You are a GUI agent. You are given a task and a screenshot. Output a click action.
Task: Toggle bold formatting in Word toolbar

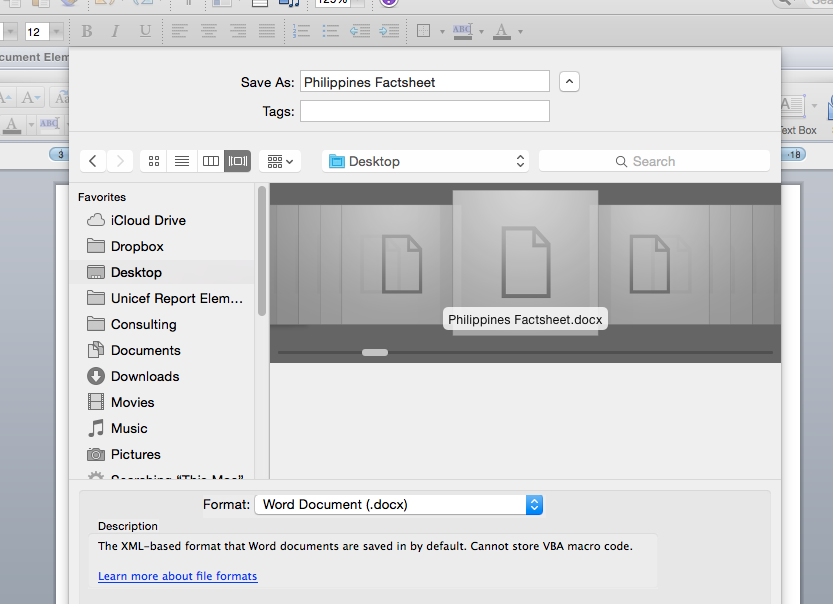coord(87,32)
